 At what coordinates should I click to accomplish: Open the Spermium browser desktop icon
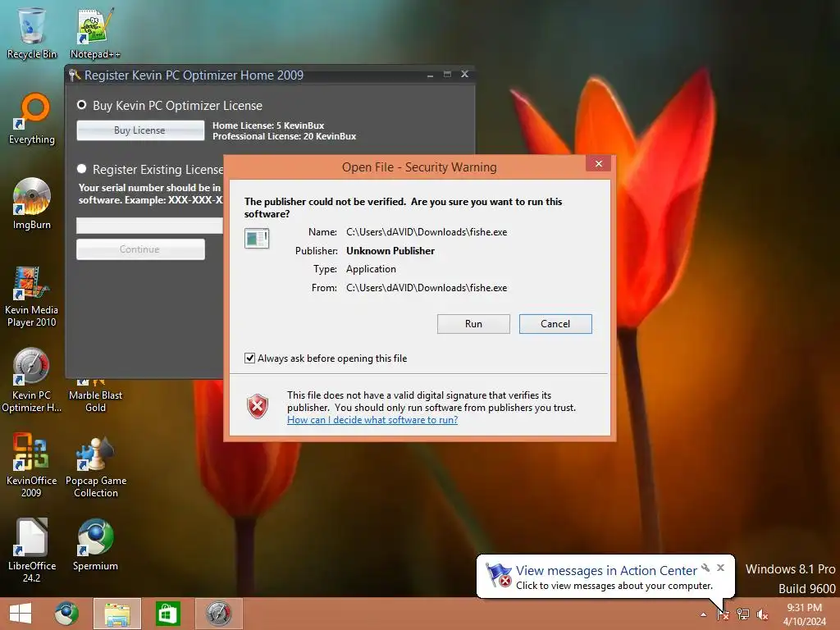point(95,545)
